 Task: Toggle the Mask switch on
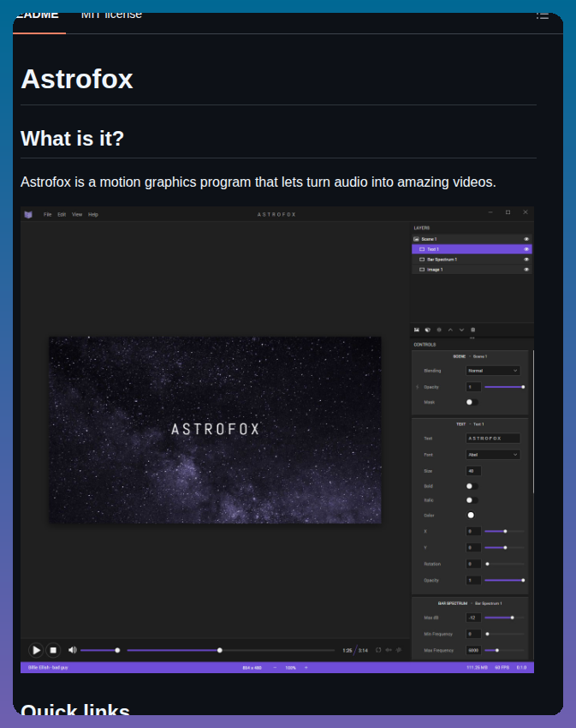pyautogui.click(x=472, y=403)
